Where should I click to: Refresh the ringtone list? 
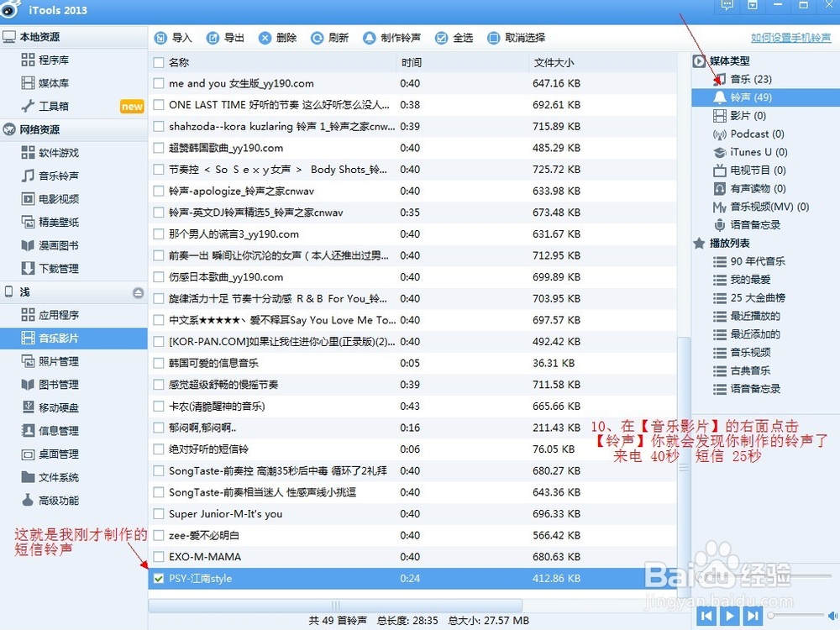pyautogui.click(x=328, y=37)
